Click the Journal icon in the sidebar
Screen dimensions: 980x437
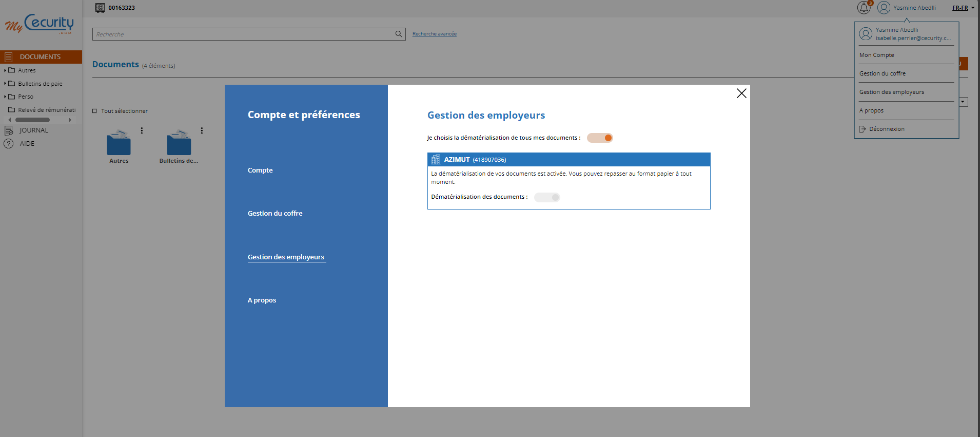[x=9, y=130]
